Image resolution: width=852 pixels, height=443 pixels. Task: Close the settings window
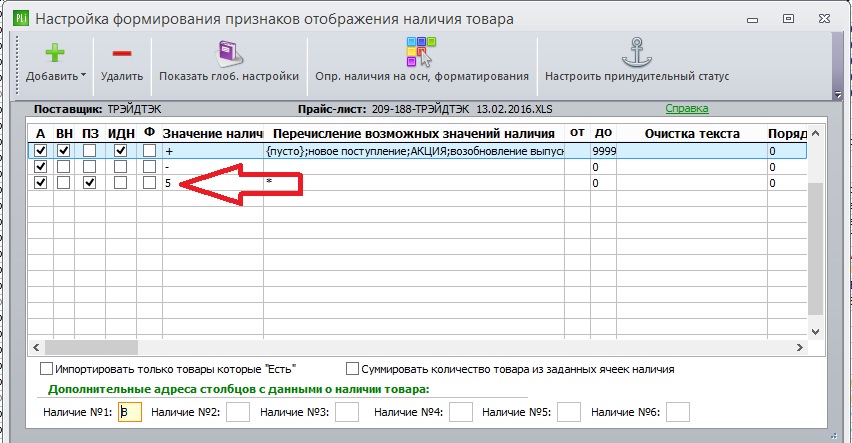pos(824,19)
